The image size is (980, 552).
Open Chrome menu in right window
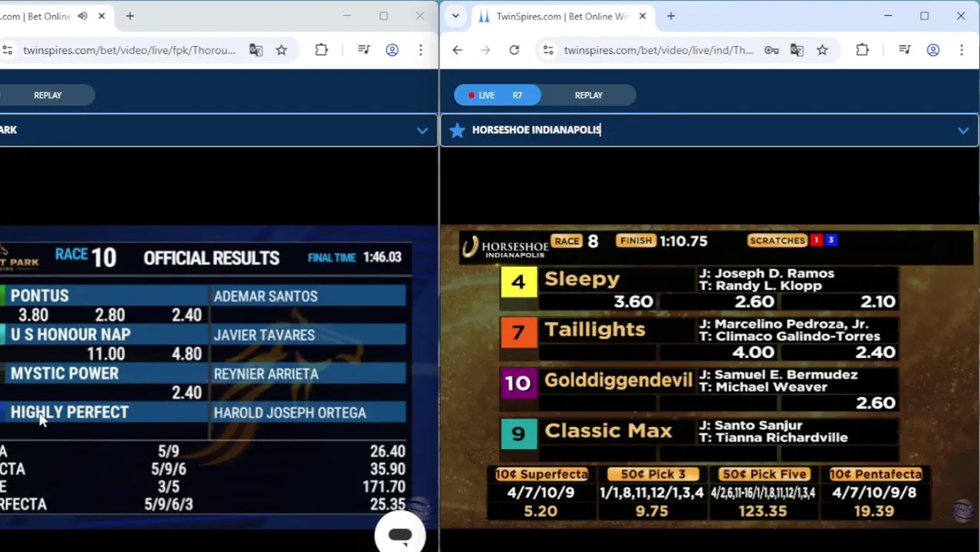[x=962, y=50]
